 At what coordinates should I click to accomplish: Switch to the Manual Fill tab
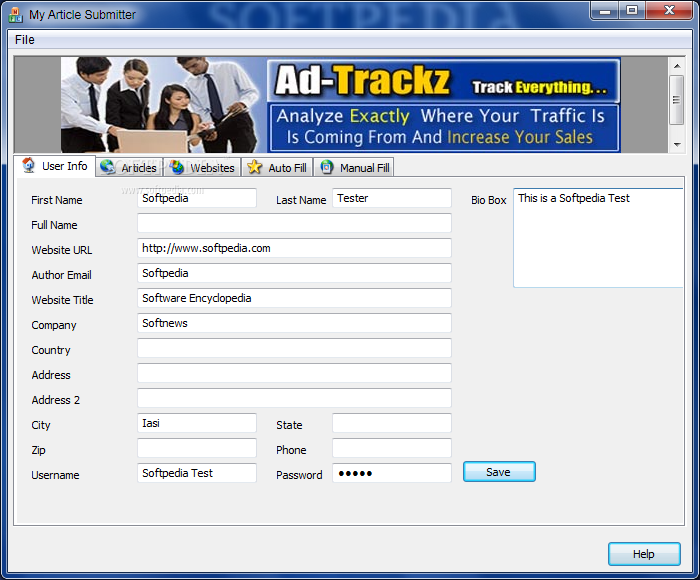click(354, 167)
